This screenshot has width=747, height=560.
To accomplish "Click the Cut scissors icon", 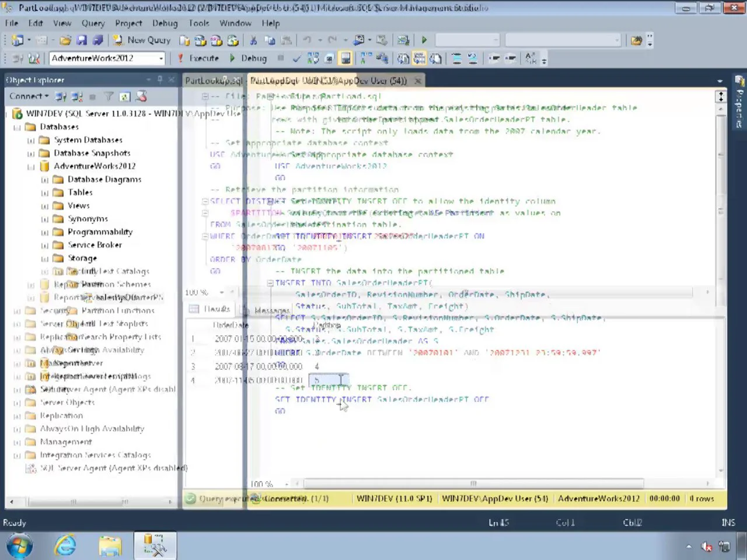I will (253, 40).
